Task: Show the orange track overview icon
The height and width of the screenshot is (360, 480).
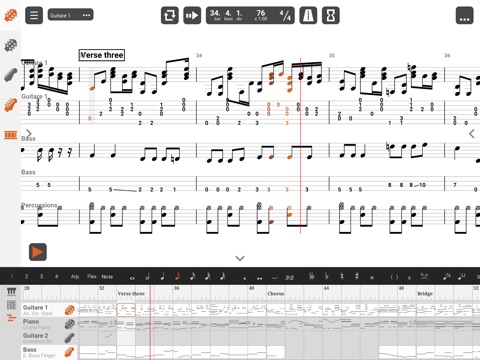Action: [11, 318]
